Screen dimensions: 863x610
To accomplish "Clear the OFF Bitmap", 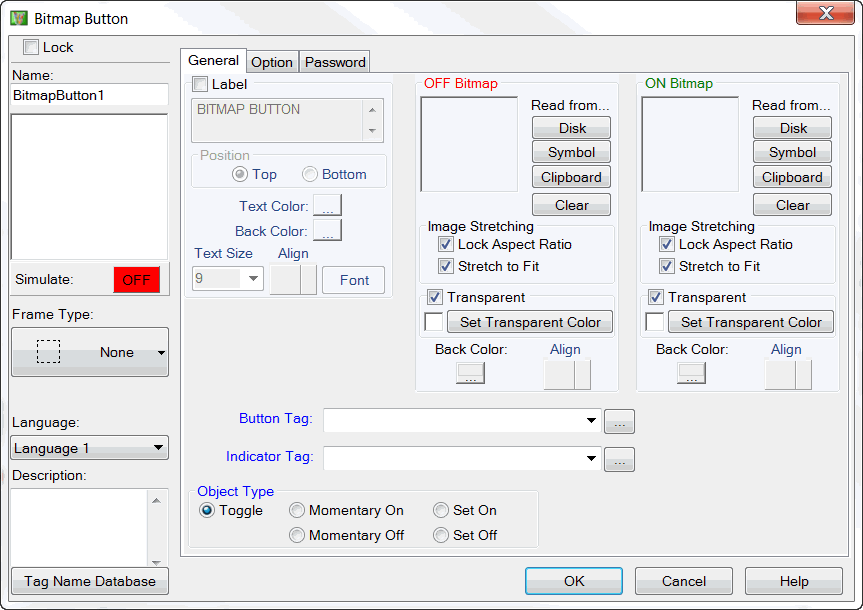I will coord(572,205).
